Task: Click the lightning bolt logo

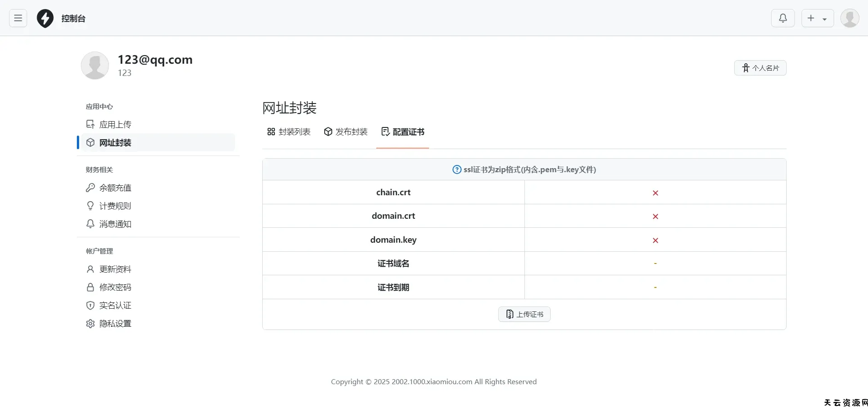Action: pos(45,19)
